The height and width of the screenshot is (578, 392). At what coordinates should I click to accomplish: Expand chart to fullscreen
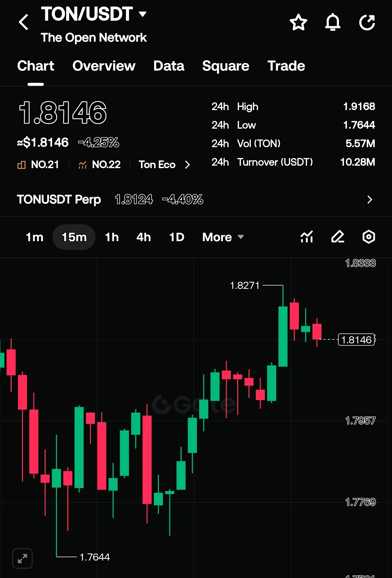click(x=22, y=559)
